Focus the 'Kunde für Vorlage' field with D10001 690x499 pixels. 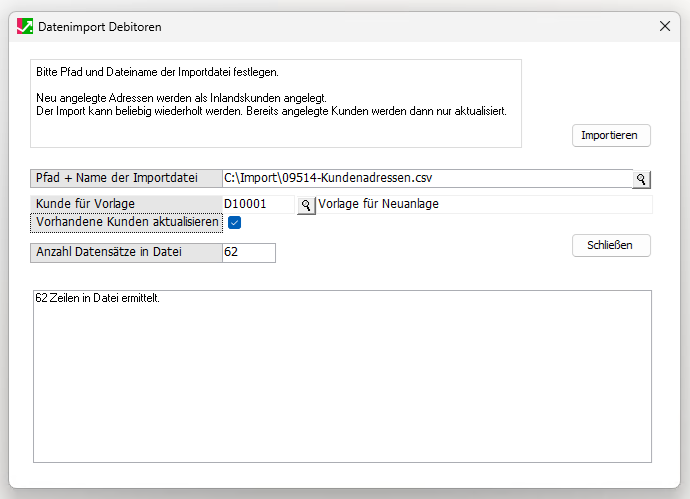tap(258, 204)
